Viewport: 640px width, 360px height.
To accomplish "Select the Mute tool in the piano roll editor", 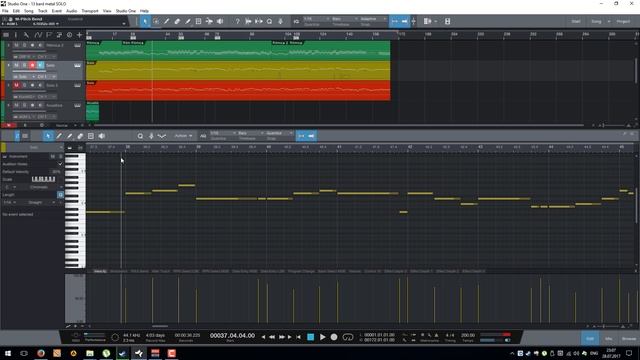I will tap(91, 136).
